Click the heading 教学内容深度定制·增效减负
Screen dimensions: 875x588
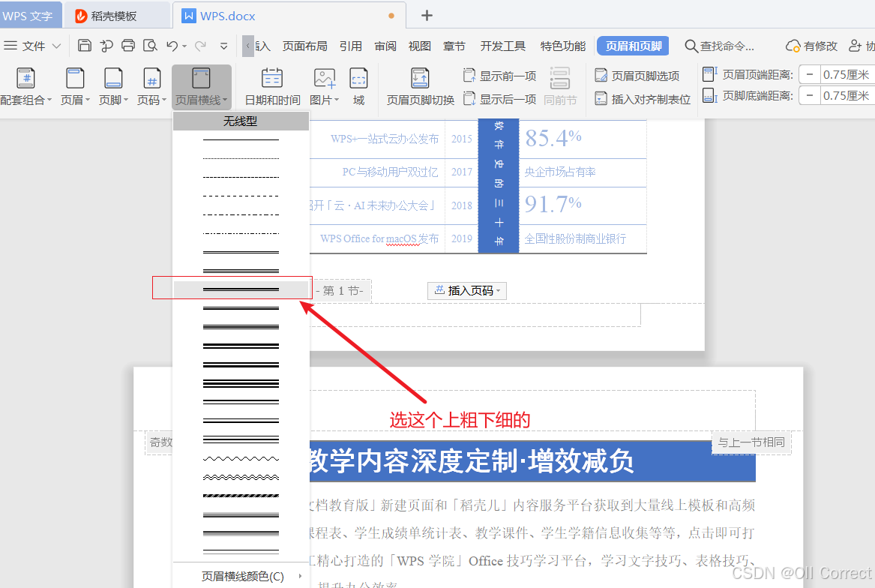472,461
